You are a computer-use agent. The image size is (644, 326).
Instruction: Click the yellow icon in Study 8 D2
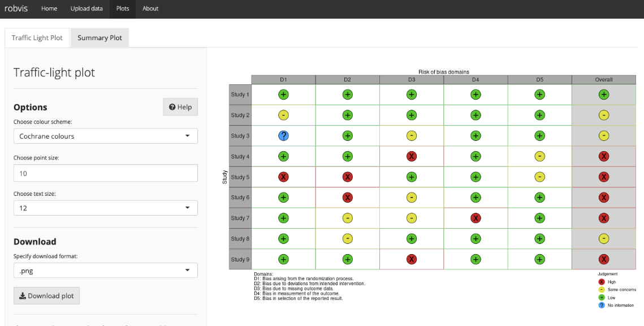coord(348,238)
